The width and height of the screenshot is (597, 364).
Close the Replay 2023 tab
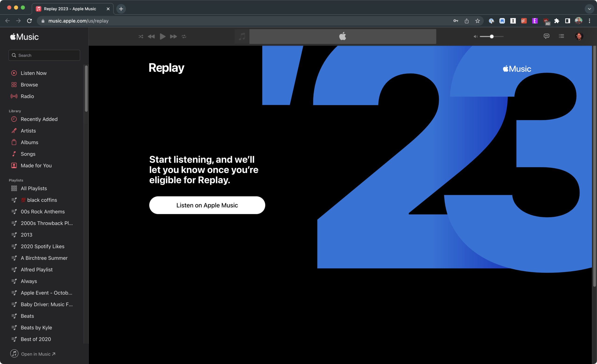click(x=108, y=9)
